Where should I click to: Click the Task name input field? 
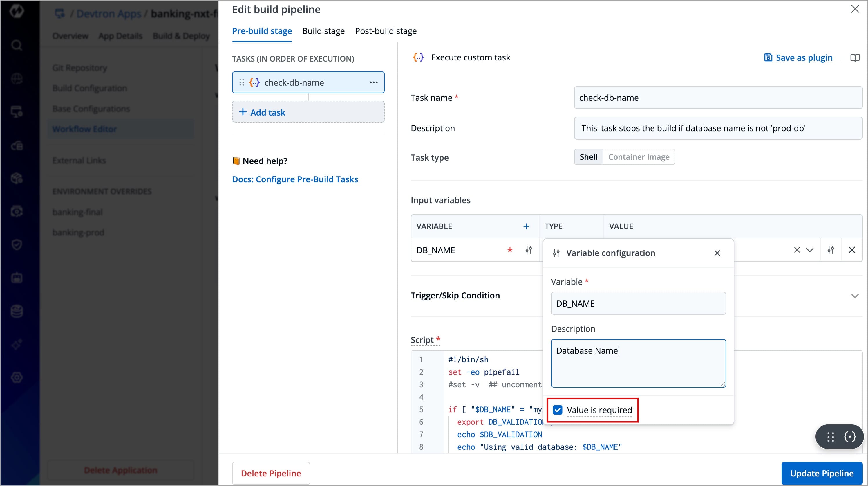click(718, 98)
